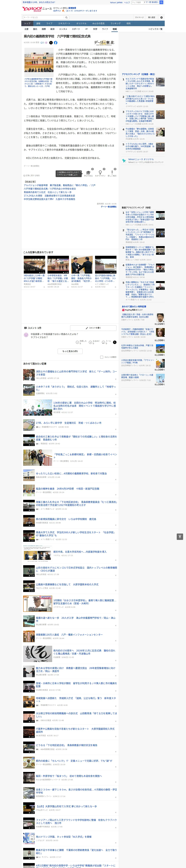Click the Yahoo!ニュース オリジナル bird icon

pos(124,160)
